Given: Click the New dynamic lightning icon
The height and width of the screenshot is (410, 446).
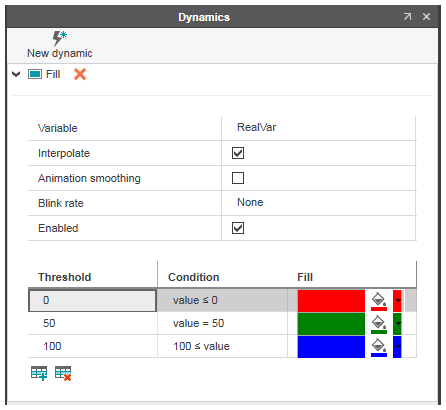Looking at the screenshot, I should click(x=60, y=38).
